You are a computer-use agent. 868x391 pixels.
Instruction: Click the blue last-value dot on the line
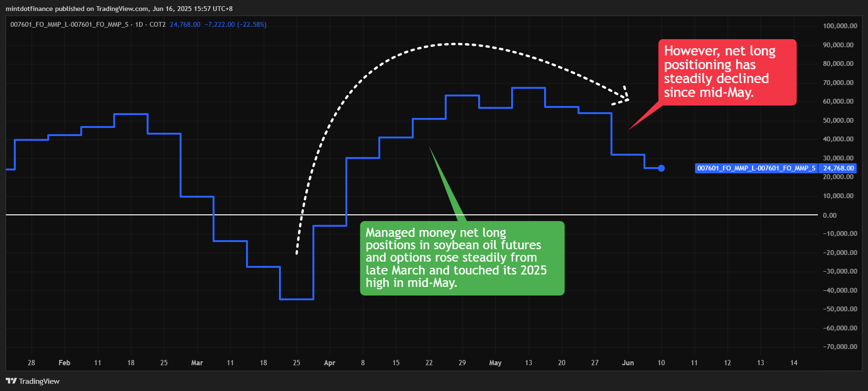[661, 168]
